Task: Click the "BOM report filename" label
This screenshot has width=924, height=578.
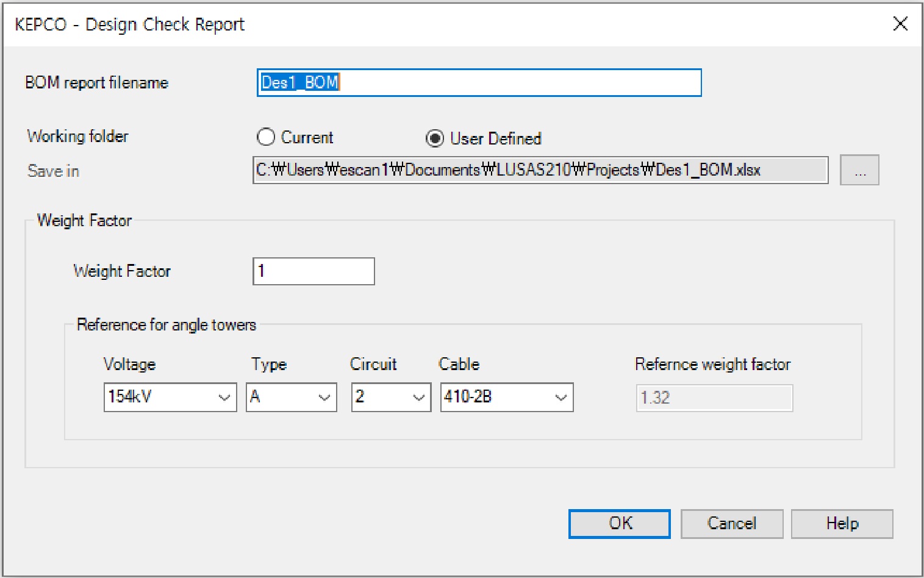Action: [96, 83]
